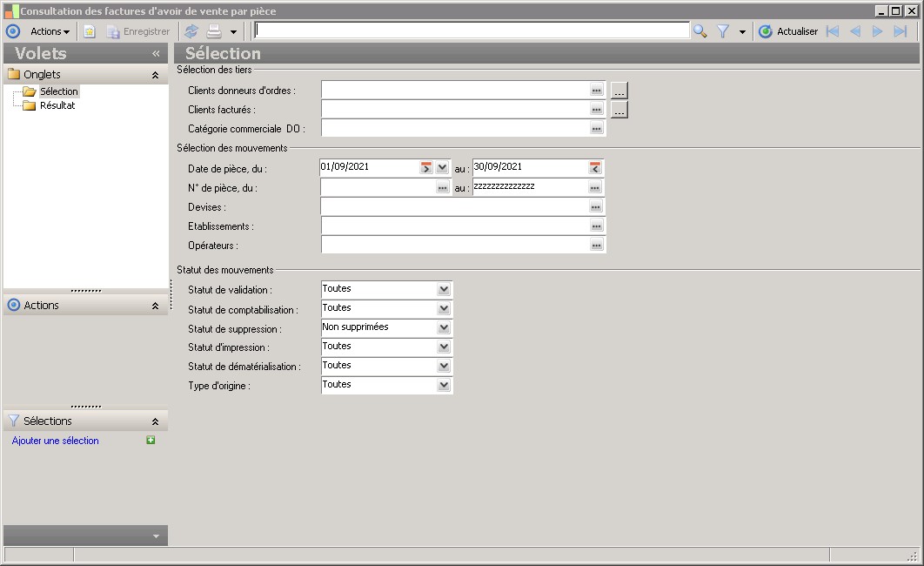924x566 pixels.
Task: Click the Ajouter une sélection link
Action: (x=56, y=441)
